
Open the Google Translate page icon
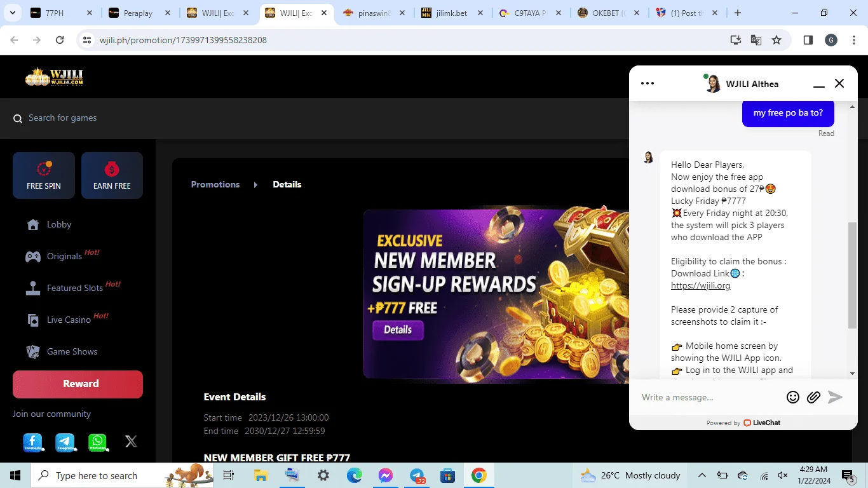[x=756, y=40]
